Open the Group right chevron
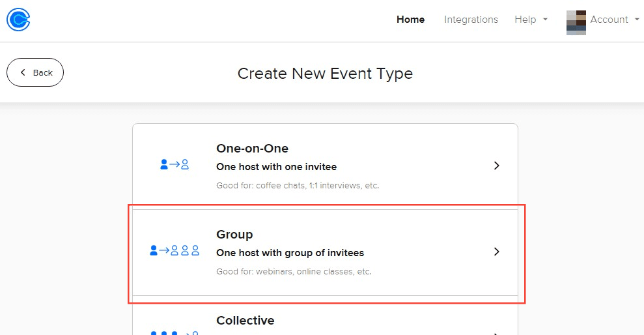The image size is (644, 335). (x=497, y=252)
